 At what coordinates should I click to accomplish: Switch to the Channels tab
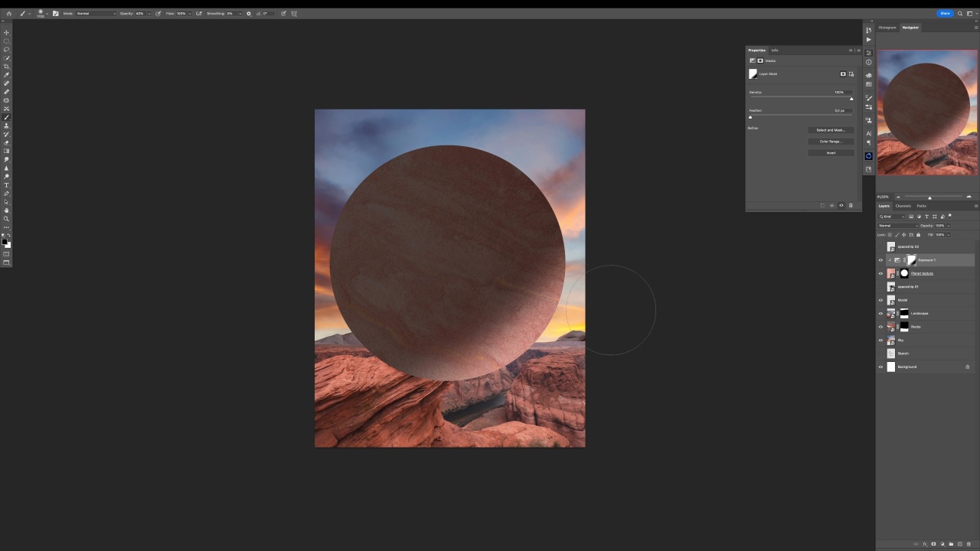[903, 206]
